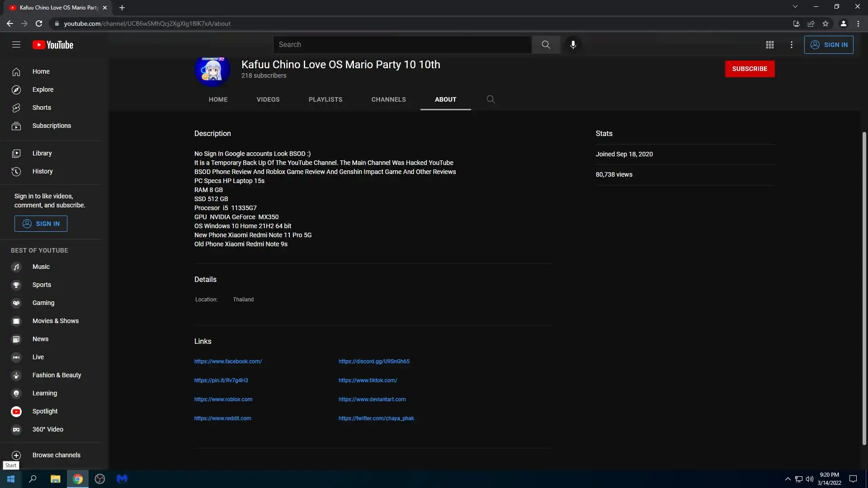
Task: Show hidden system tray icons
Action: pyautogui.click(x=788, y=479)
